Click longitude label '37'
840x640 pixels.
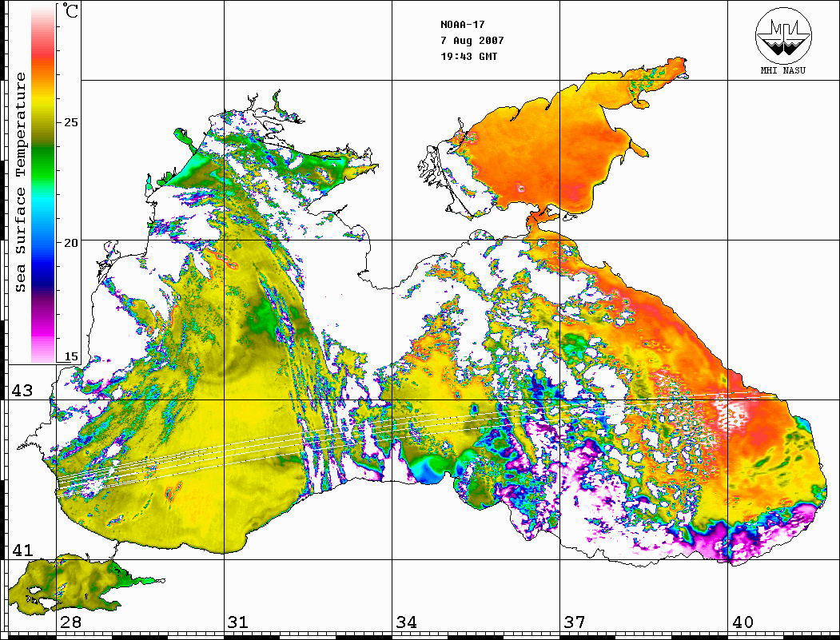pyautogui.click(x=575, y=622)
